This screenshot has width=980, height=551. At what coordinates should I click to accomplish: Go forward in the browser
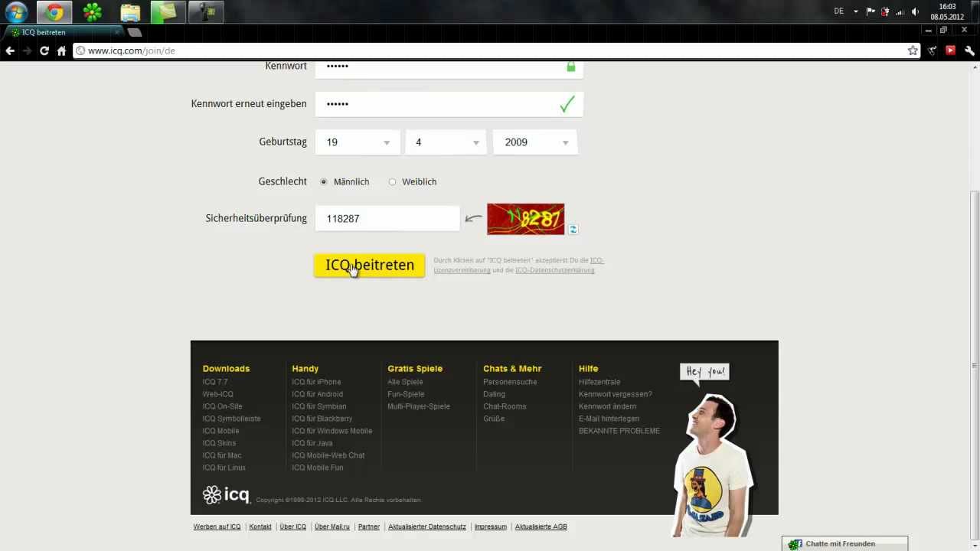pyautogui.click(x=28, y=51)
